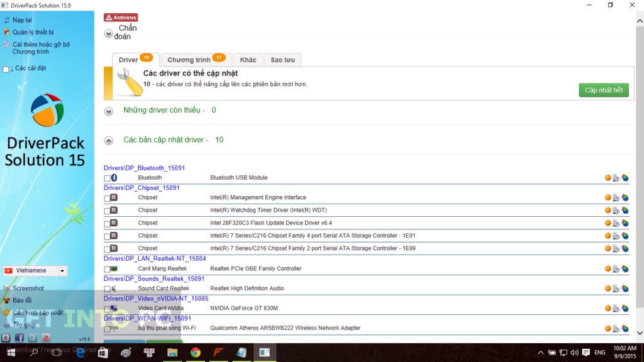
Task: Open device info icon for Bluetooth USB Module
Action: click(616, 178)
